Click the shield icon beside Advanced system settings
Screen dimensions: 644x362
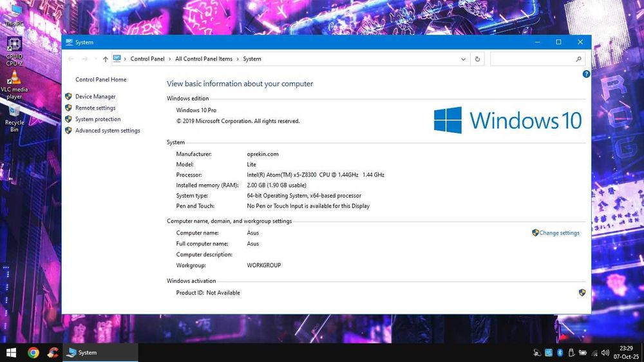tap(69, 131)
